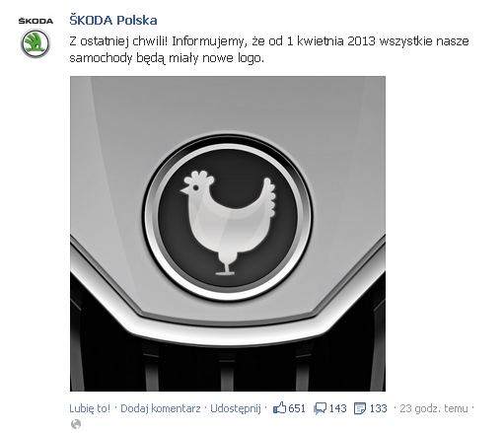This screenshot has height=433, width=504.
Task: Click the ŠKODA Polska page name link
Action: [x=113, y=21]
